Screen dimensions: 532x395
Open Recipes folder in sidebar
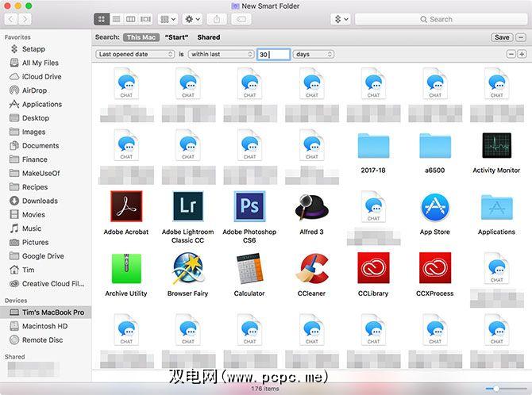click(x=29, y=187)
